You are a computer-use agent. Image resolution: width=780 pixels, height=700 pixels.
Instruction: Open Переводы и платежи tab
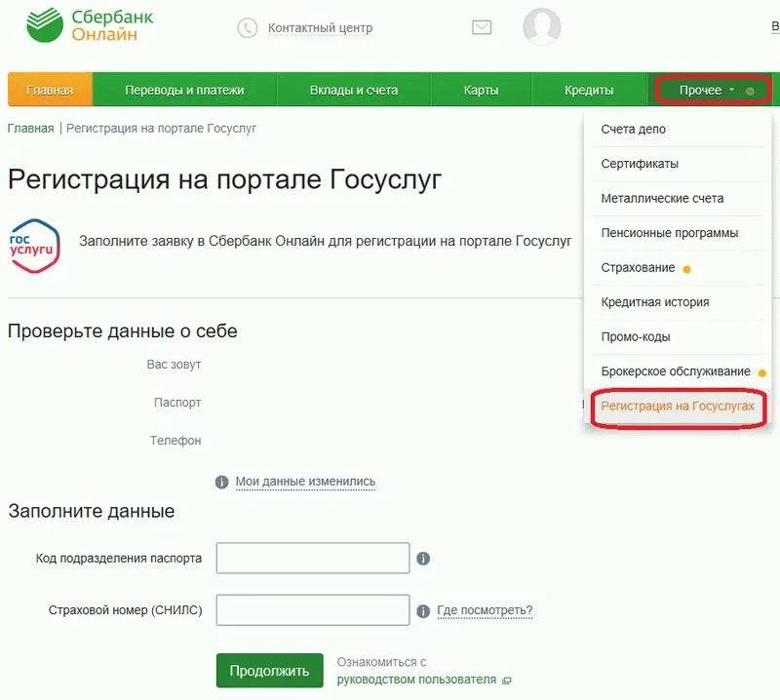point(184,91)
